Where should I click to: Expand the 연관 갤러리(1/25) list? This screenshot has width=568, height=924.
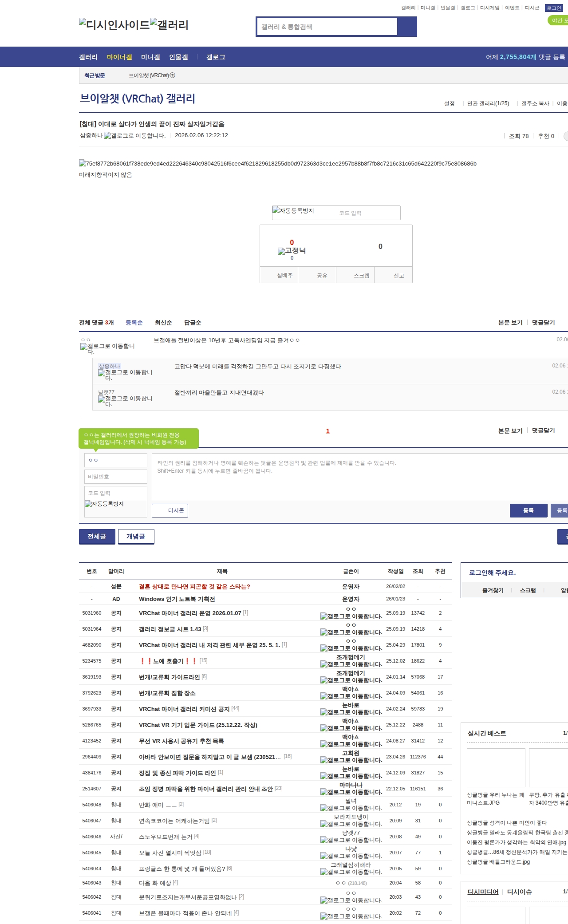(488, 103)
